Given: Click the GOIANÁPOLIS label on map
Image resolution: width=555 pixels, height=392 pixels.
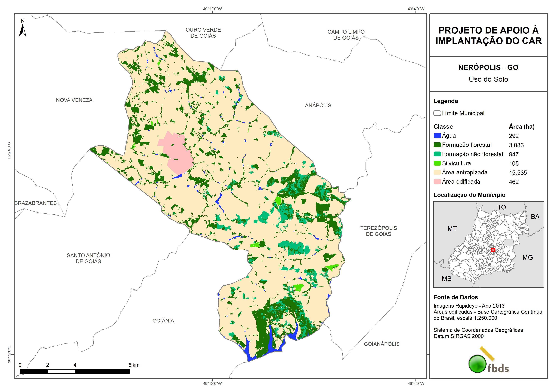Looking at the screenshot, I should [382, 344].
